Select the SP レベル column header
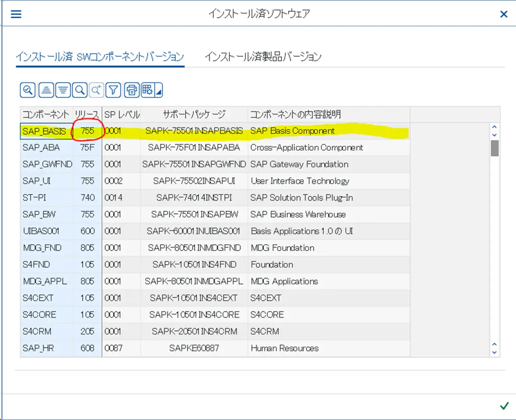 click(x=121, y=114)
